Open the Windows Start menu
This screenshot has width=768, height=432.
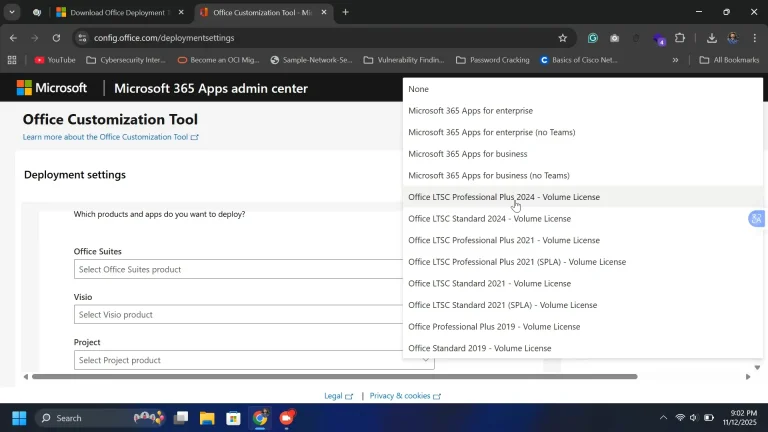tap(19, 418)
